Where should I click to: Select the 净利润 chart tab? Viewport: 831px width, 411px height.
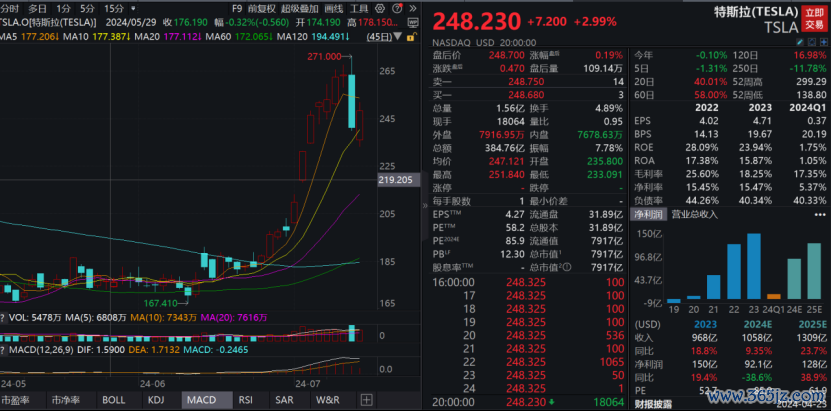pos(648,215)
